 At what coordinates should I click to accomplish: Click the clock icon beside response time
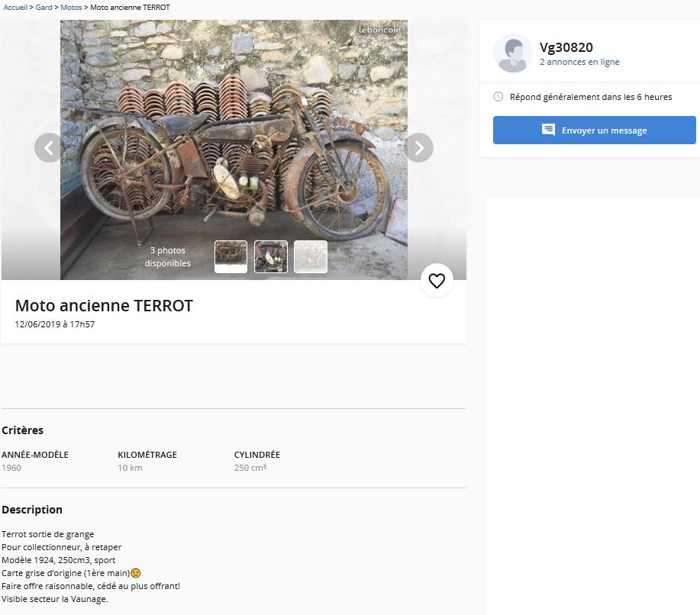point(498,97)
